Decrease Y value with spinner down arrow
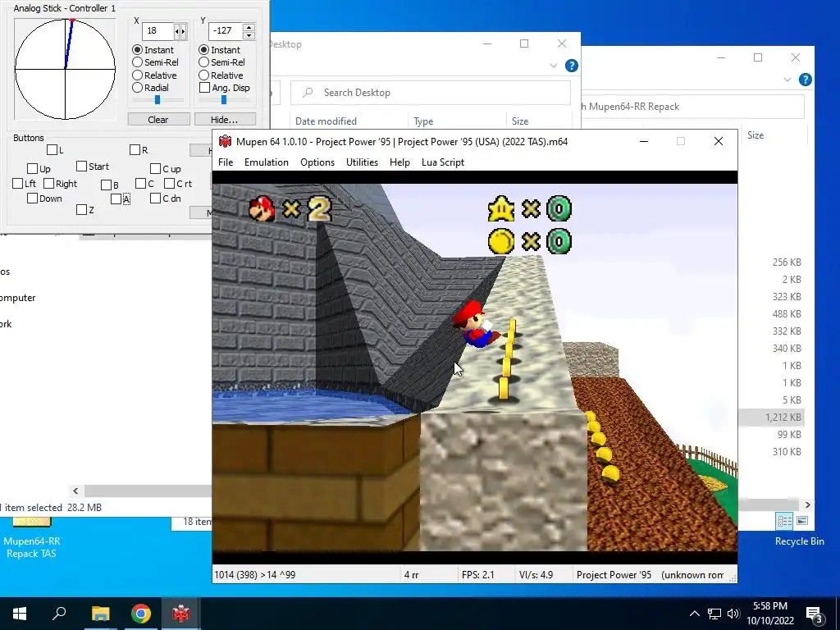Viewport: 840px width, 630px height. click(x=249, y=35)
